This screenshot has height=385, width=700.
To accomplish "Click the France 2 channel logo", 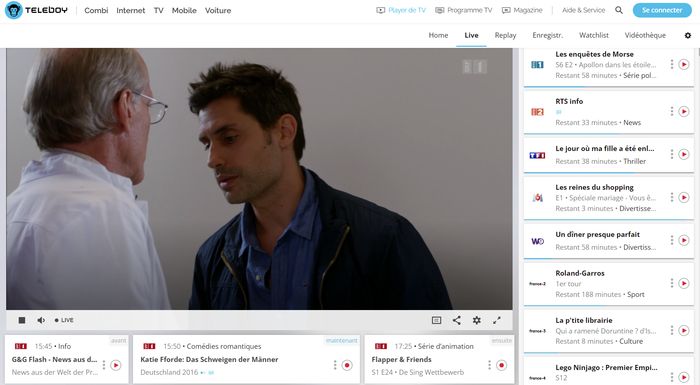I will [537, 284].
